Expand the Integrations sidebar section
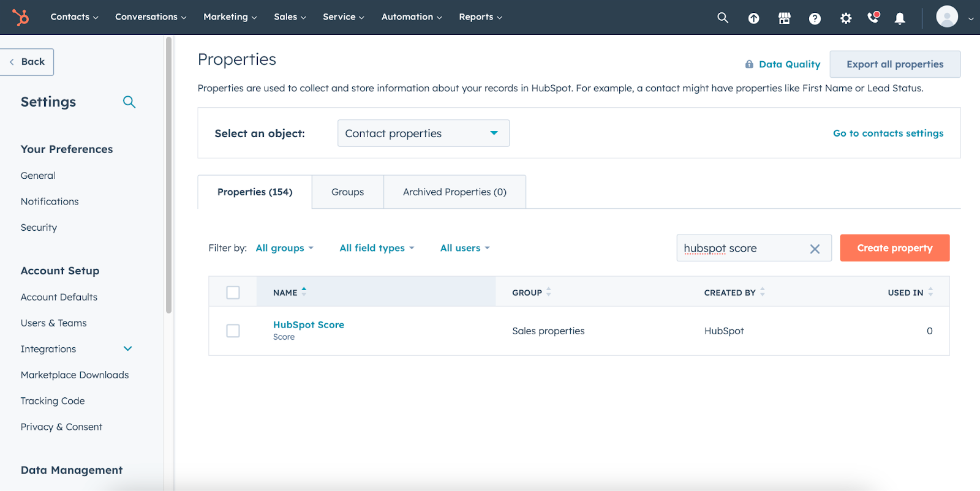 tap(128, 349)
